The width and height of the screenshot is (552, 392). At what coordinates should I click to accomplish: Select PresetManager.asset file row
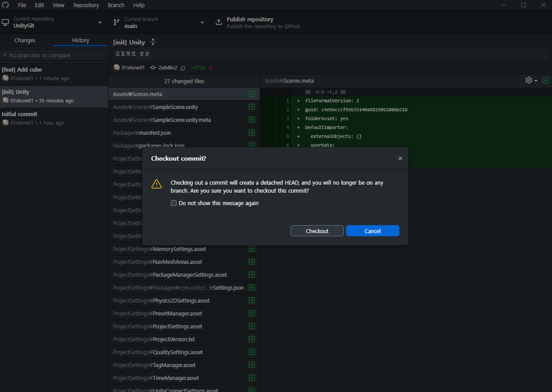184,313
